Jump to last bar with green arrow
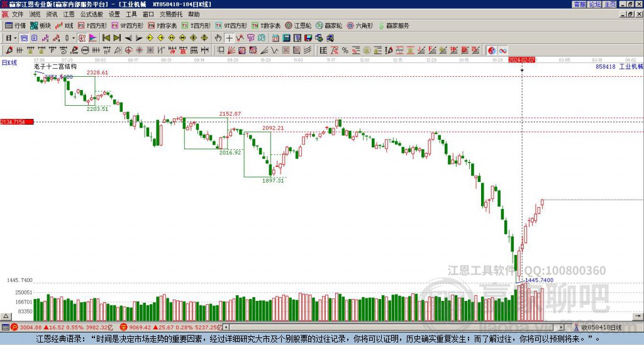 pyautogui.click(x=117, y=38)
